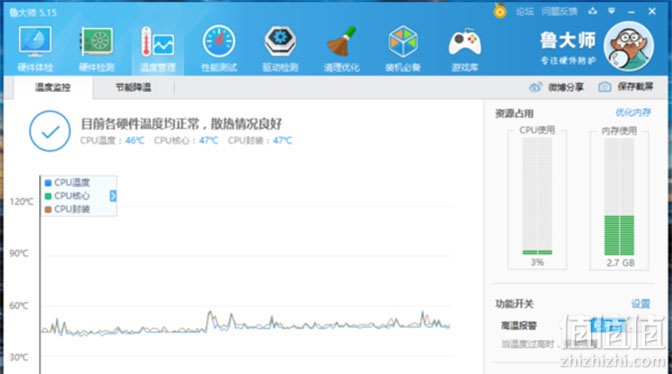This screenshot has width=672, height=374.
Task: Open the 装机必备 cube icon
Action: (403, 48)
